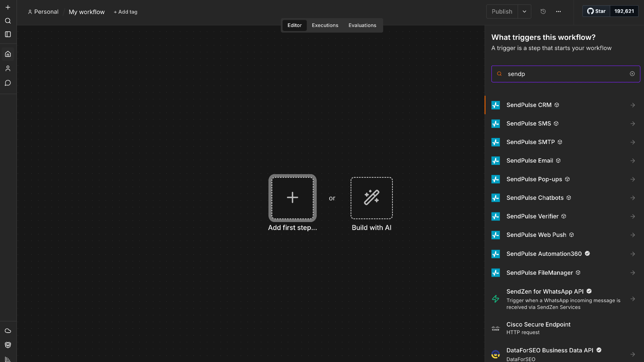This screenshot has height=362, width=644.
Task: Expand SendPulse FileManager row arrow
Action: (633, 273)
